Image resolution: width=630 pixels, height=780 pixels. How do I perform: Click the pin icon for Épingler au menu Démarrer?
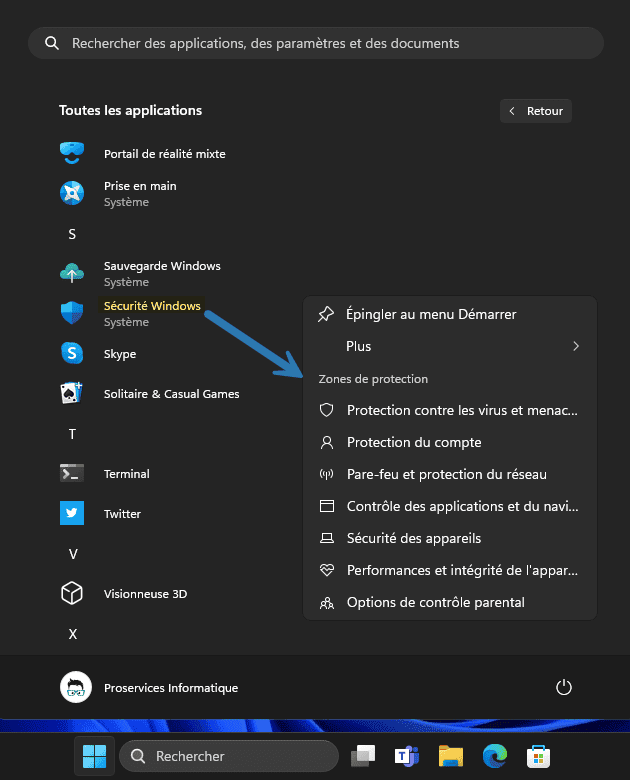coord(326,314)
